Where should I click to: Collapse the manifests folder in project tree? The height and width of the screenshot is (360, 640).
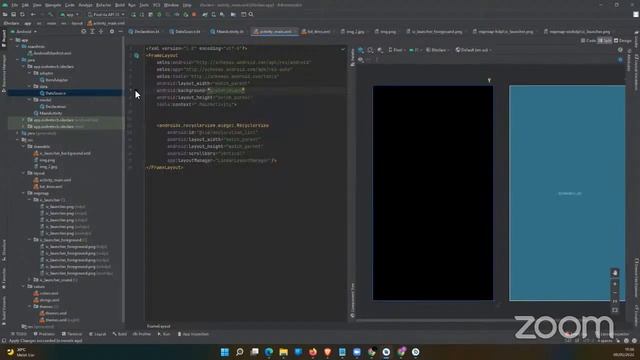tap(18, 47)
